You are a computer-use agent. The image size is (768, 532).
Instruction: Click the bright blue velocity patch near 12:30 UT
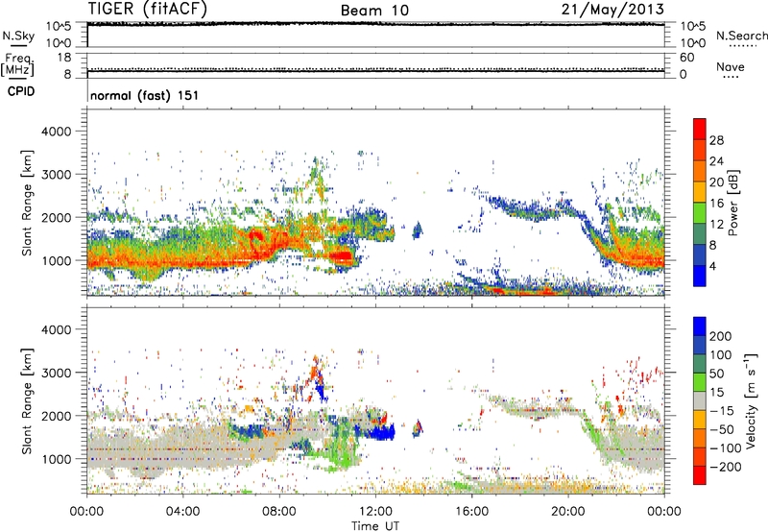click(x=382, y=433)
